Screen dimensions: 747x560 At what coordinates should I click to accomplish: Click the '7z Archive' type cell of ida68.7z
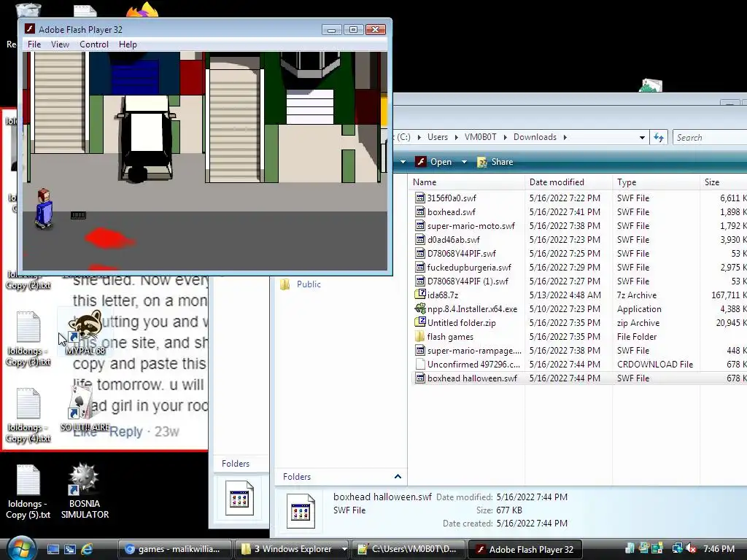click(636, 295)
